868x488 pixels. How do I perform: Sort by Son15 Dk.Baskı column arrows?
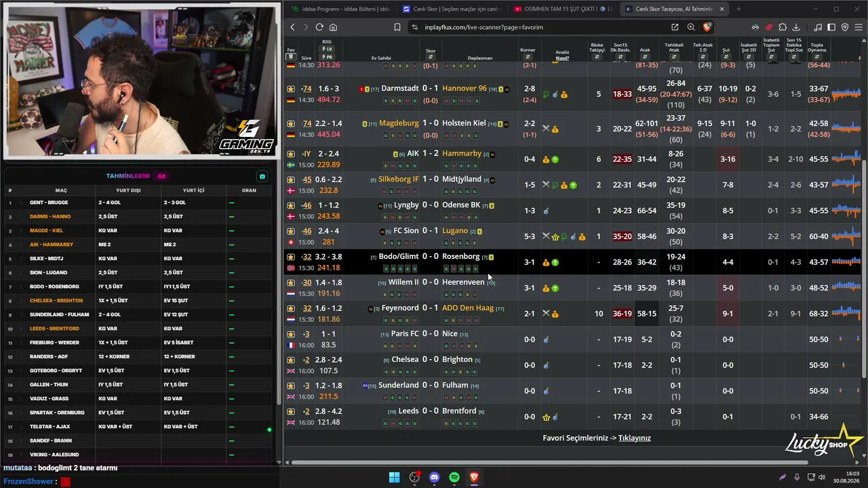pyautogui.click(x=621, y=57)
